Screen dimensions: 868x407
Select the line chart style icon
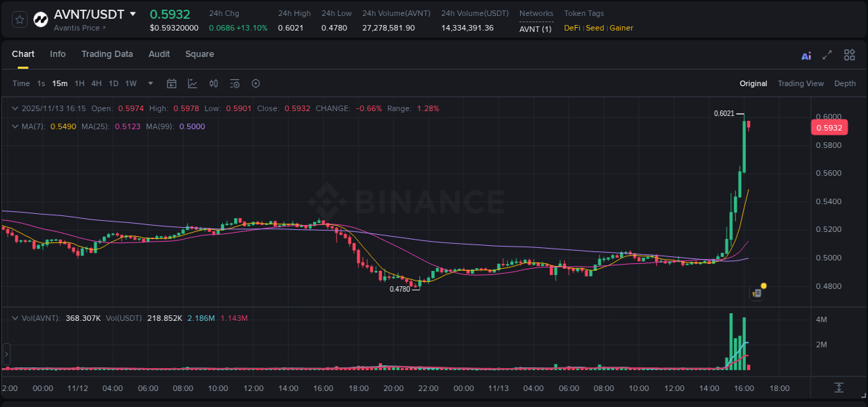(x=191, y=83)
